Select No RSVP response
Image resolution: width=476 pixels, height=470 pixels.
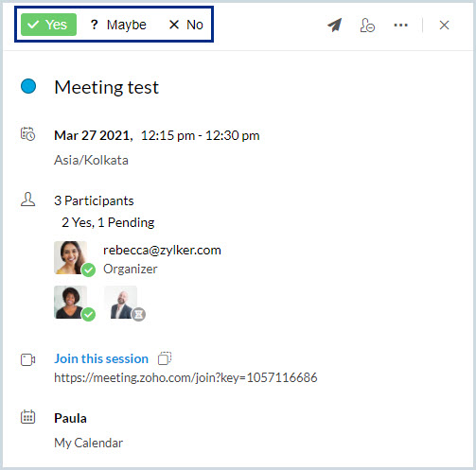coord(185,25)
